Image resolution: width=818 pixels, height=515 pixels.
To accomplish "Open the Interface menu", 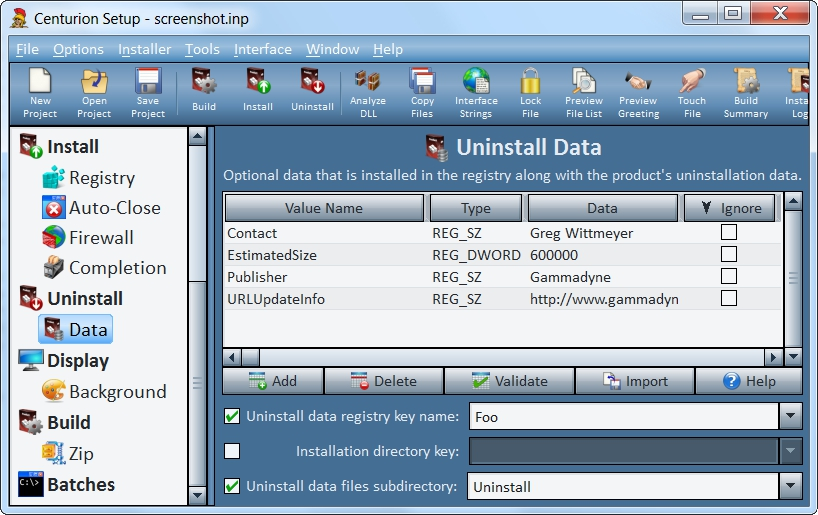I will (263, 50).
